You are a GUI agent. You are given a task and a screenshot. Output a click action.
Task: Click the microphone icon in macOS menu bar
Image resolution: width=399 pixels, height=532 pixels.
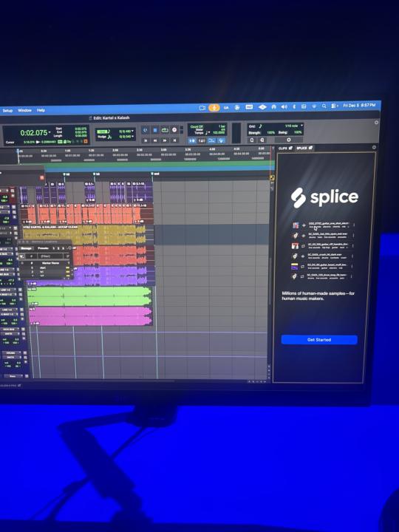coord(214,108)
